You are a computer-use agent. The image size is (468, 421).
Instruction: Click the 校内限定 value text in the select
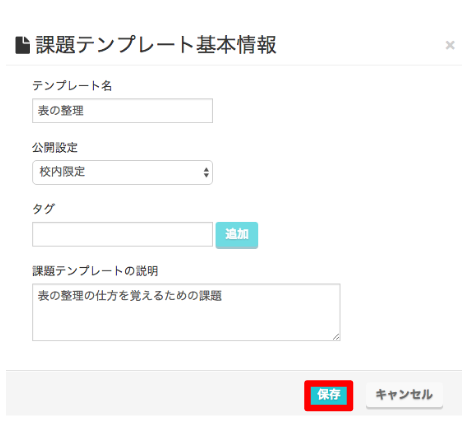point(62,172)
